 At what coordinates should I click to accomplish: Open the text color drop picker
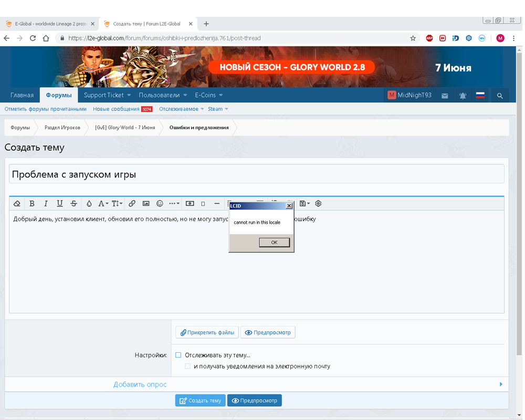pos(89,204)
